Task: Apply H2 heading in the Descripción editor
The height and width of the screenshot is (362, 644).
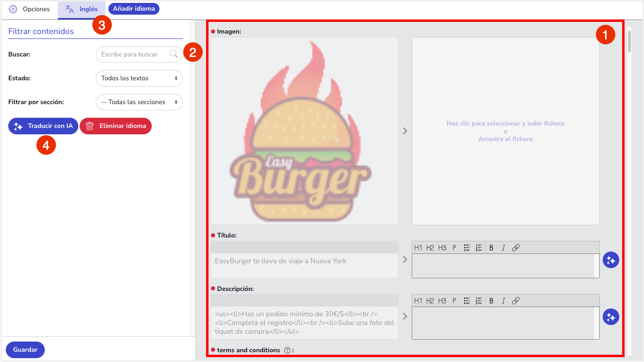Action: click(x=430, y=301)
